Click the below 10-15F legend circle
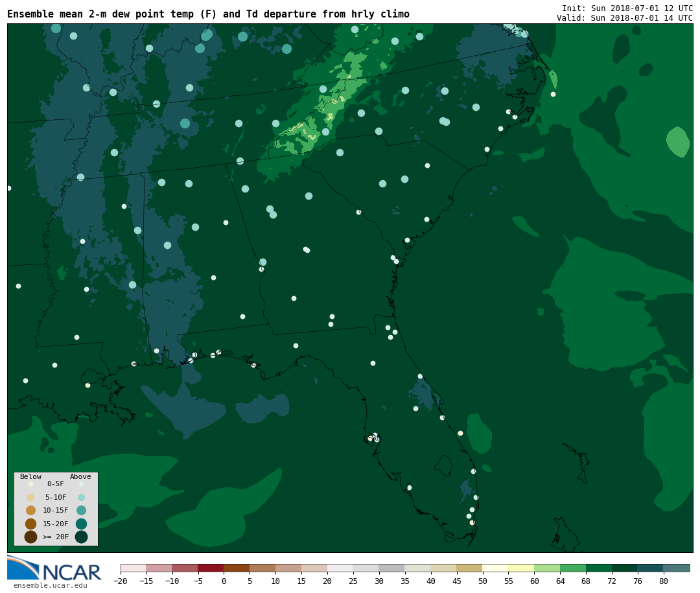The image size is (700, 593). (31, 511)
